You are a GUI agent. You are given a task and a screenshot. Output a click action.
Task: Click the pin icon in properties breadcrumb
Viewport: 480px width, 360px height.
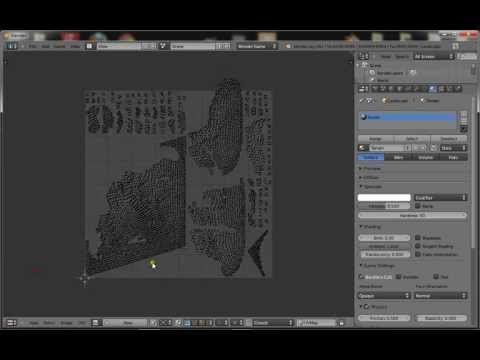362,100
